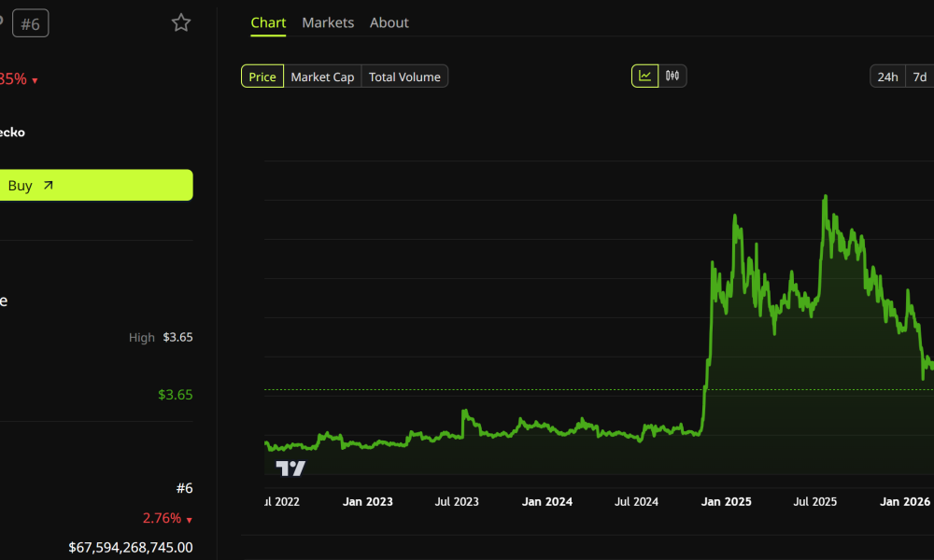934x560 pixels.
Task: Open the Markets tab
Action: pyautogui.click(x=328, y=22)
